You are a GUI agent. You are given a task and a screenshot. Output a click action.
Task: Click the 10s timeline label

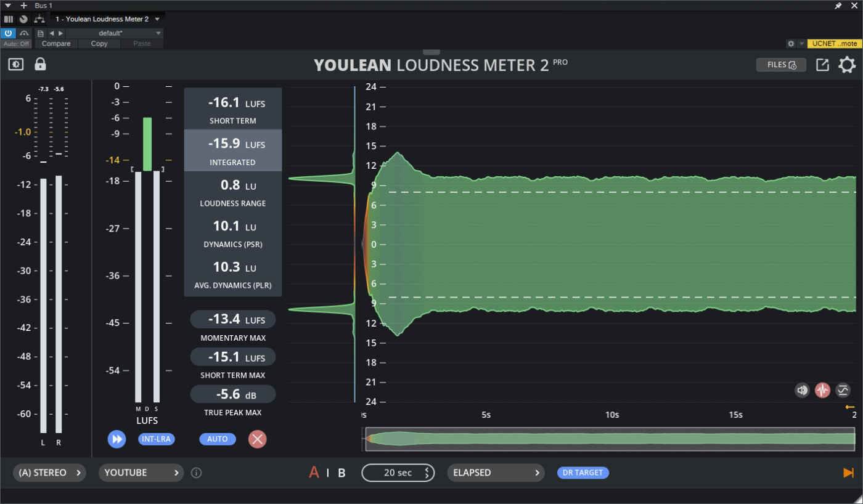coord(612,415)
